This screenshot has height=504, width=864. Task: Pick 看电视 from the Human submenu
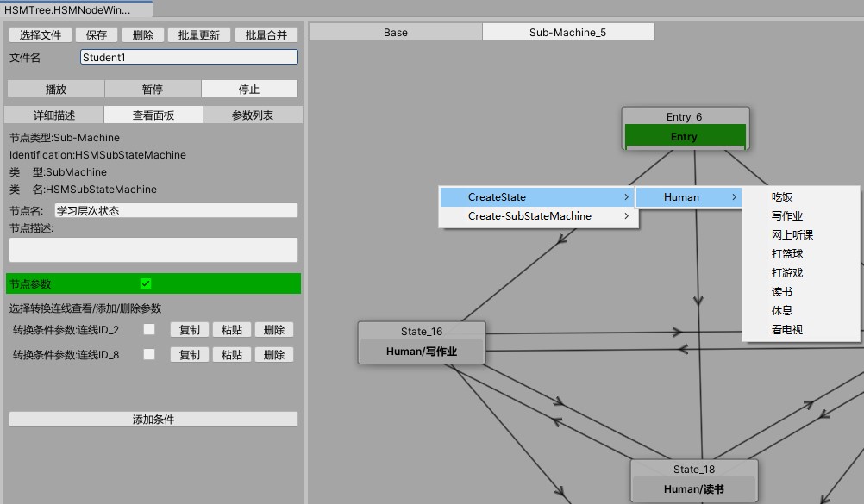(801, 329)
